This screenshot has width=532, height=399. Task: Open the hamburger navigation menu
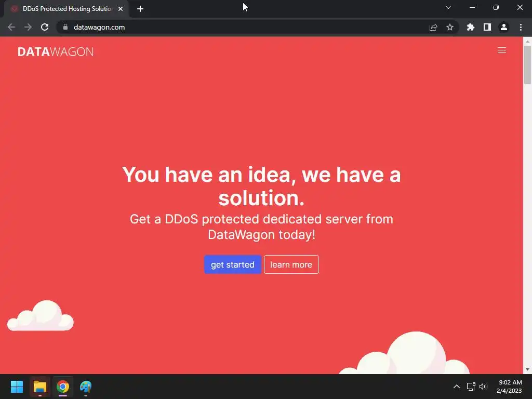pyautogui.click(x=501, y=50)
